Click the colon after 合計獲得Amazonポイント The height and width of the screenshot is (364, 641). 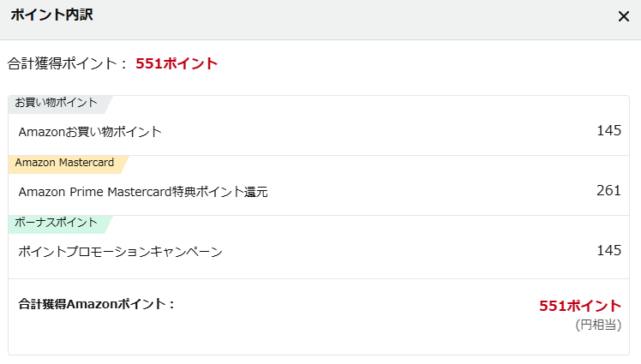point(171,303)
